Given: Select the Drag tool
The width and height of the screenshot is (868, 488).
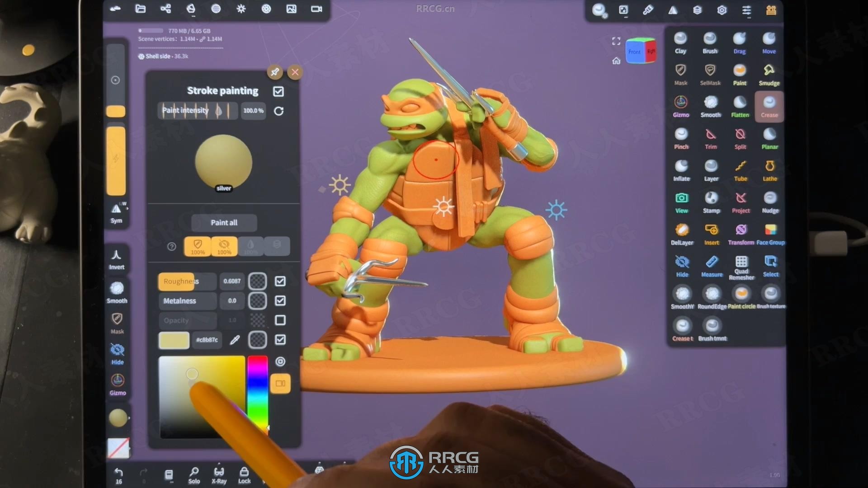Looking at the screenshot, I should (740, 43).
